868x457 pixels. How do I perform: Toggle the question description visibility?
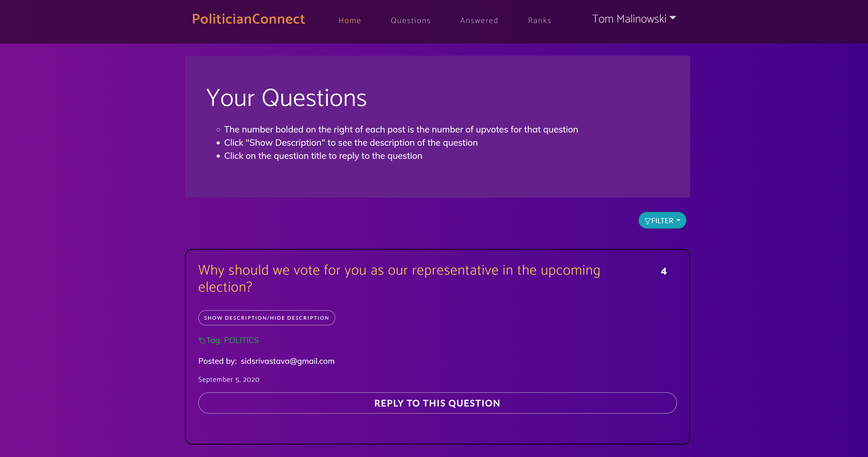click(267, 318)
